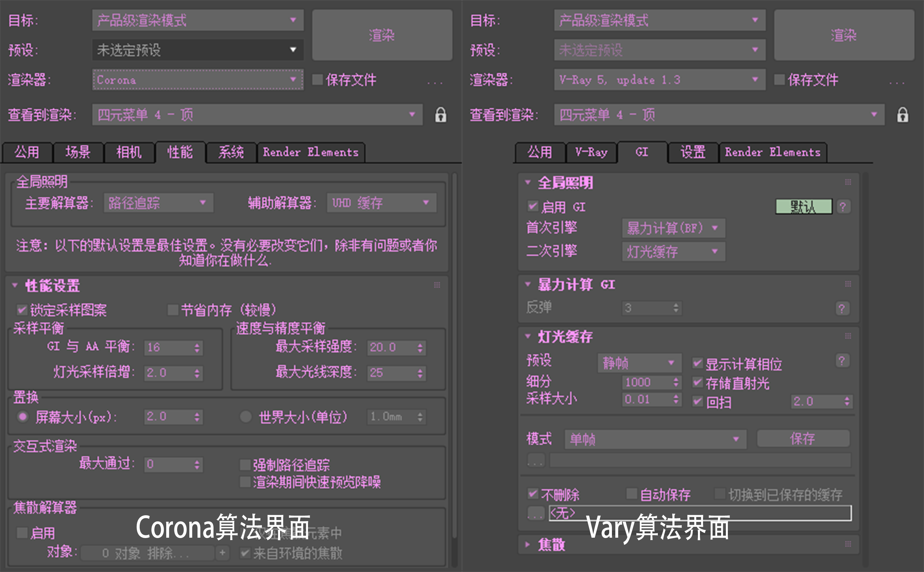The width and height of the screenshot is (924, 572).
Task: Open the Corona renderer dropdown
Action: [x=198, y=79]
